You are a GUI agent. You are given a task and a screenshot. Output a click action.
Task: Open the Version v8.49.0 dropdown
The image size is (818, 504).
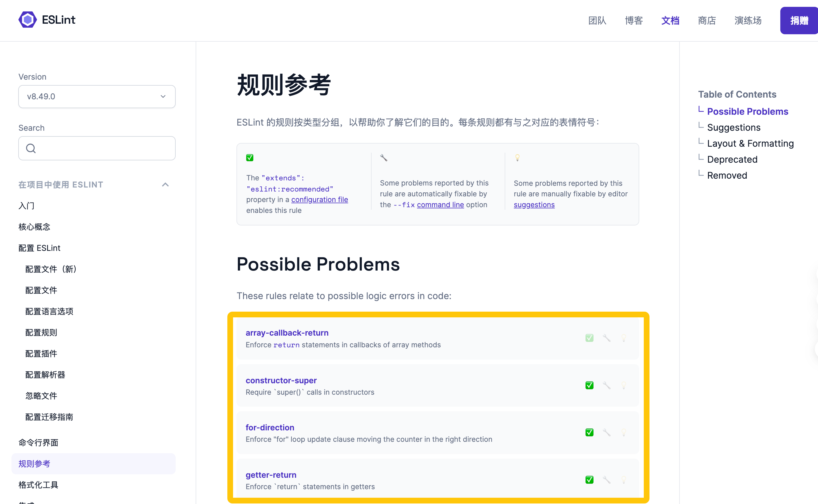(97, 96)
